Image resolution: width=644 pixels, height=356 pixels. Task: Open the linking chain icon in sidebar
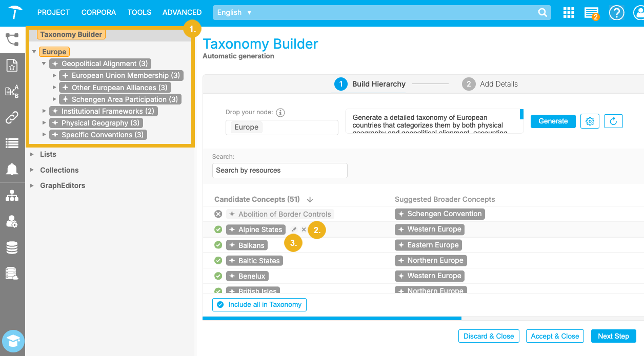[x=12, y=118]
